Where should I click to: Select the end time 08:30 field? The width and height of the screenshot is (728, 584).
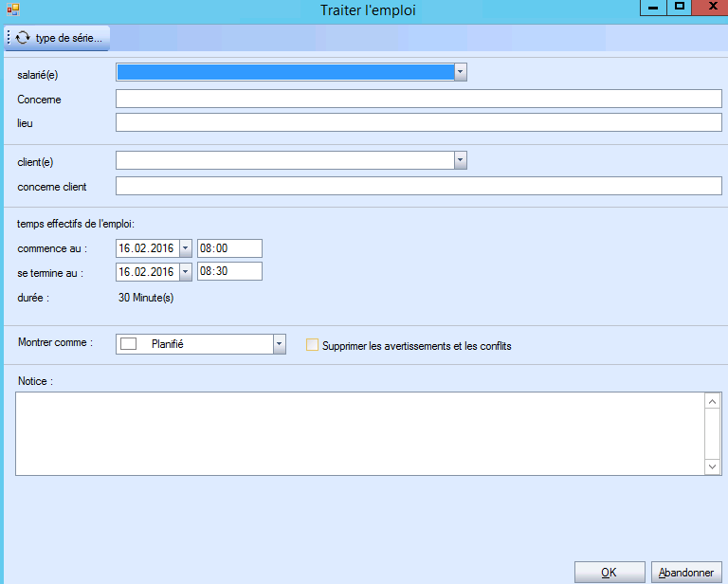click(229, 271)
